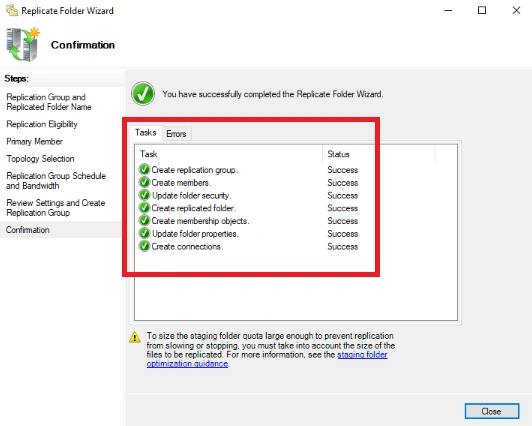Click Success status for Update folder security
532x426 pixels.
343,195
